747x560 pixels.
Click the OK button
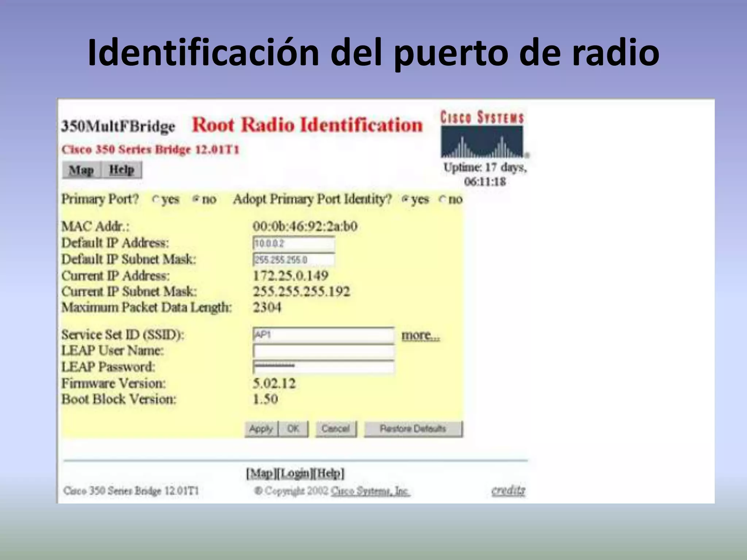[293, 429]
